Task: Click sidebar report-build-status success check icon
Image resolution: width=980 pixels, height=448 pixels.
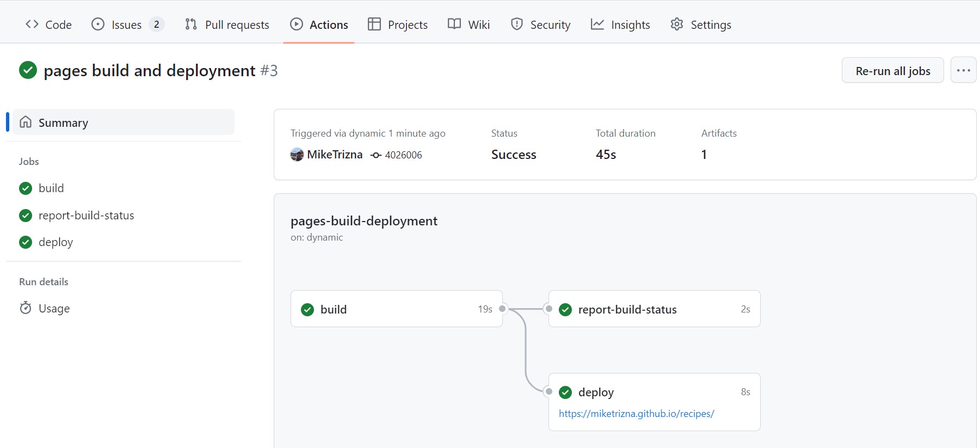Action: 26,216
